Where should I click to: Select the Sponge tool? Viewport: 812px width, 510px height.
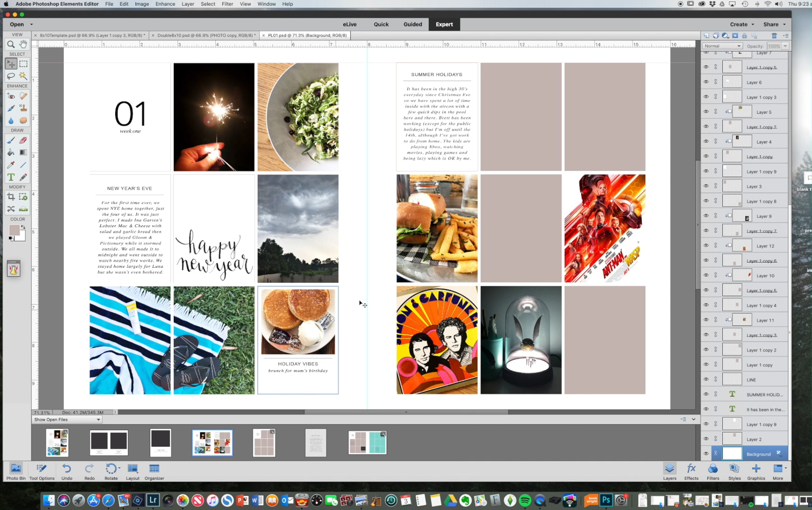pyautogui.click(x=23, y=120)
